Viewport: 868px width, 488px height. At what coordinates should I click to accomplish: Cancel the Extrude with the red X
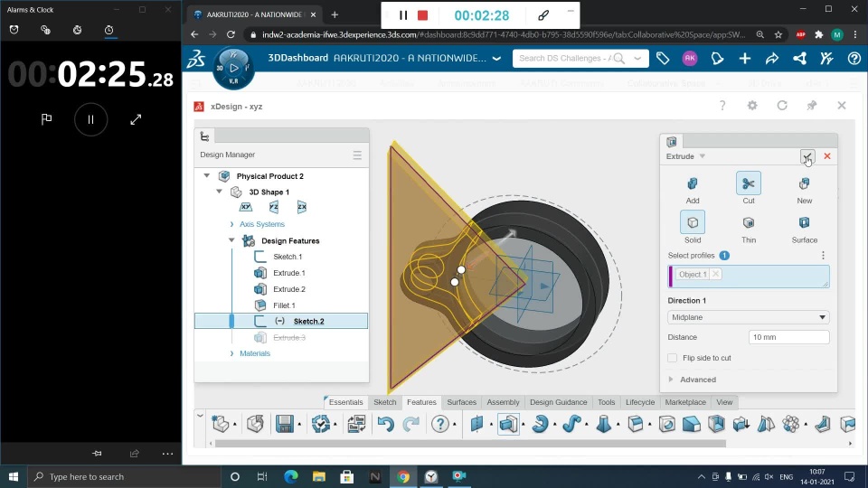827,156
